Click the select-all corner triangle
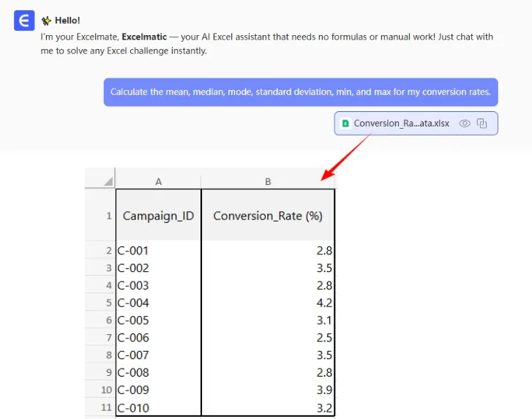 point(108,181)
